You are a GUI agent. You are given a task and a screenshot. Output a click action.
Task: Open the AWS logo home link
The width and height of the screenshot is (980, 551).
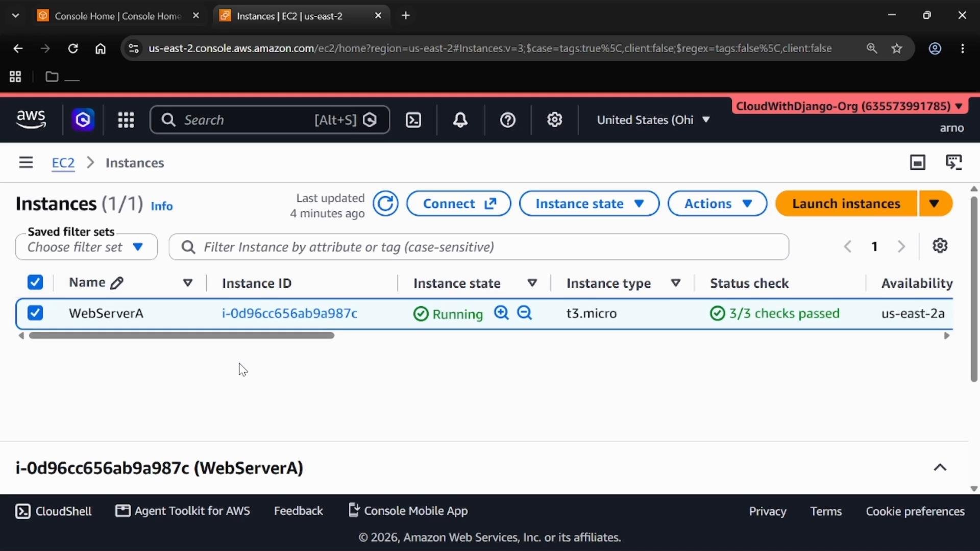coord(31,120)
